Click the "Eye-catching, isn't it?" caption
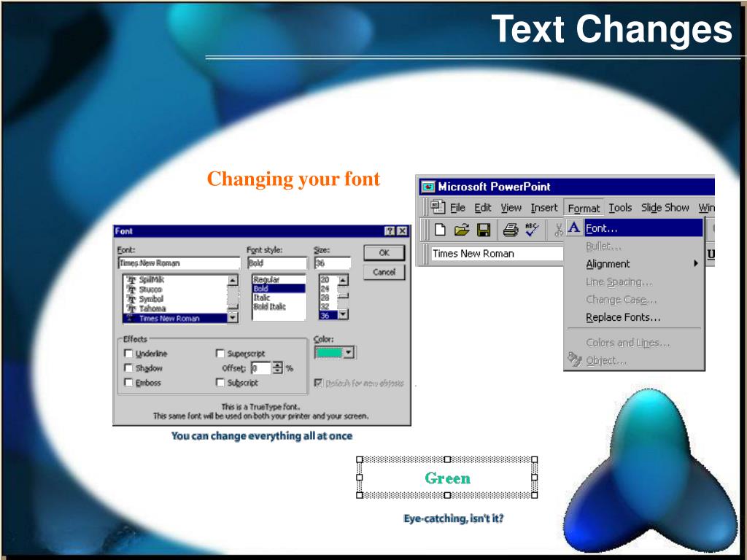 (454, 518)
